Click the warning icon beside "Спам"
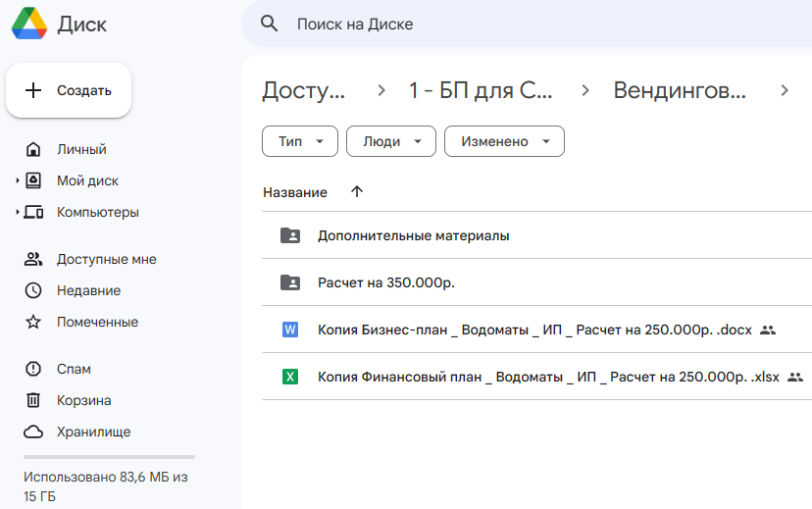 click(x=33, y=369)
